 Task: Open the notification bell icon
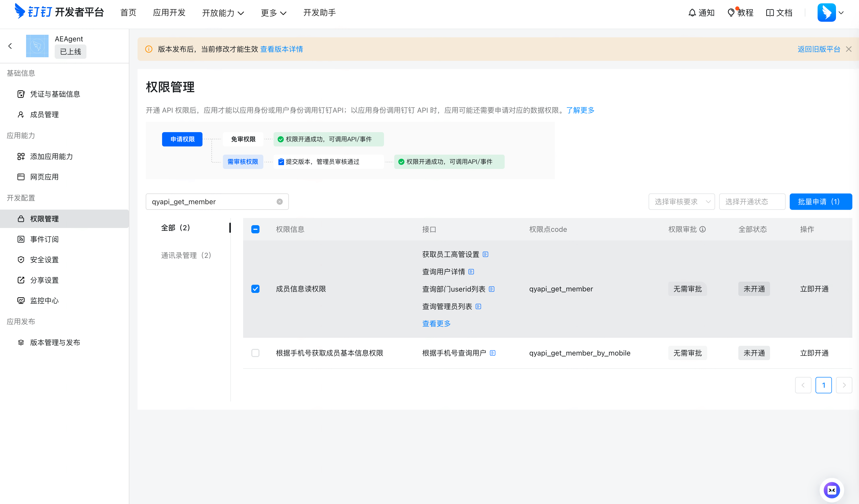(x=692, y=13)
